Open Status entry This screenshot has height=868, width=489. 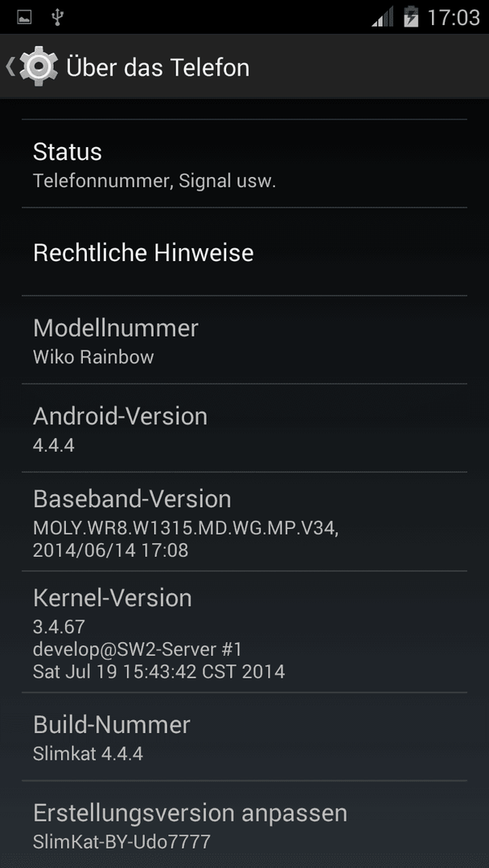tap(244, 164)
